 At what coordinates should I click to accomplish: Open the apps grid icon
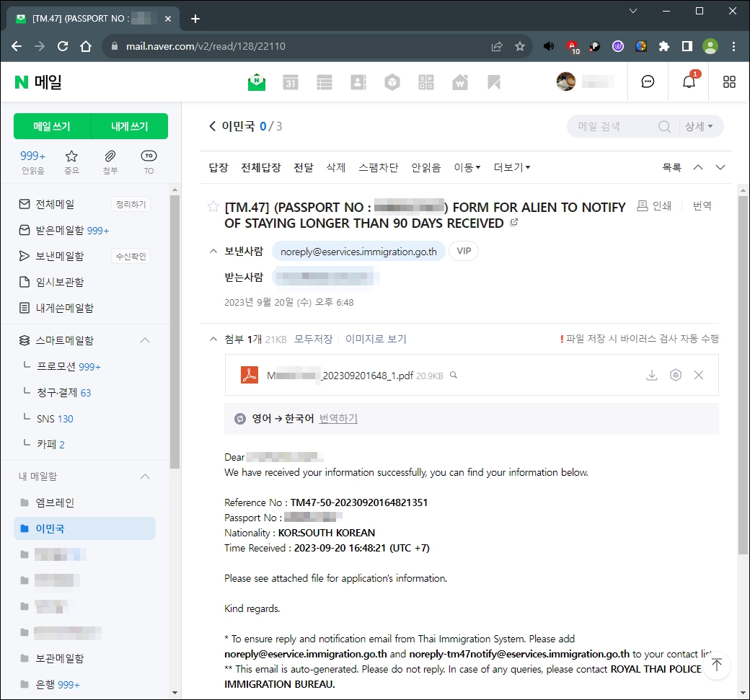[728, 81]
